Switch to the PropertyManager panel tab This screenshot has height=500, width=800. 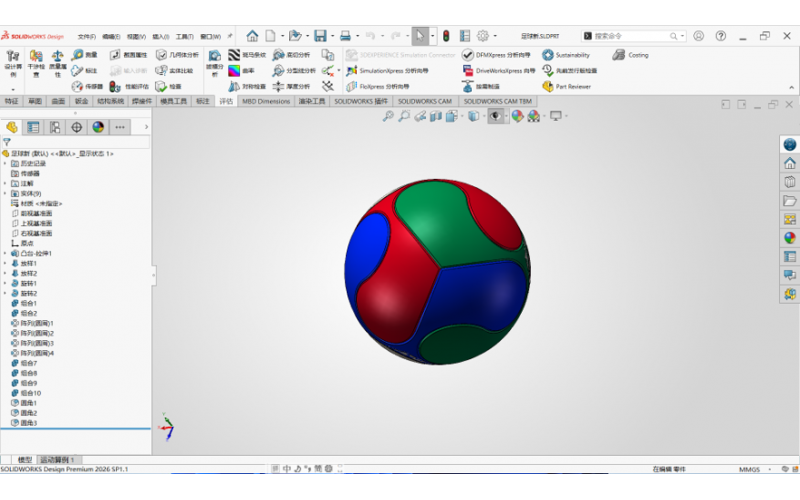[x=33, y=127]
